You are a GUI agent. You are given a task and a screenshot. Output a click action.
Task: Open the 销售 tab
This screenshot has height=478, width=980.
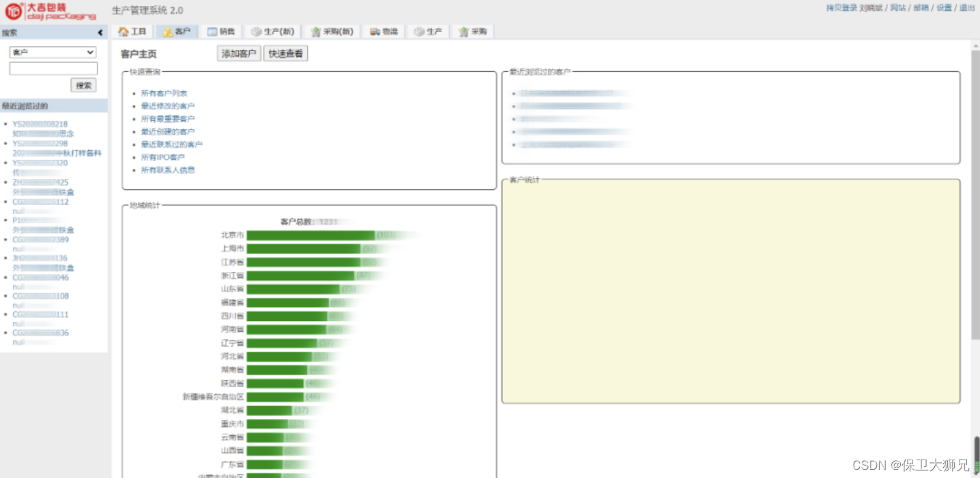221,31
